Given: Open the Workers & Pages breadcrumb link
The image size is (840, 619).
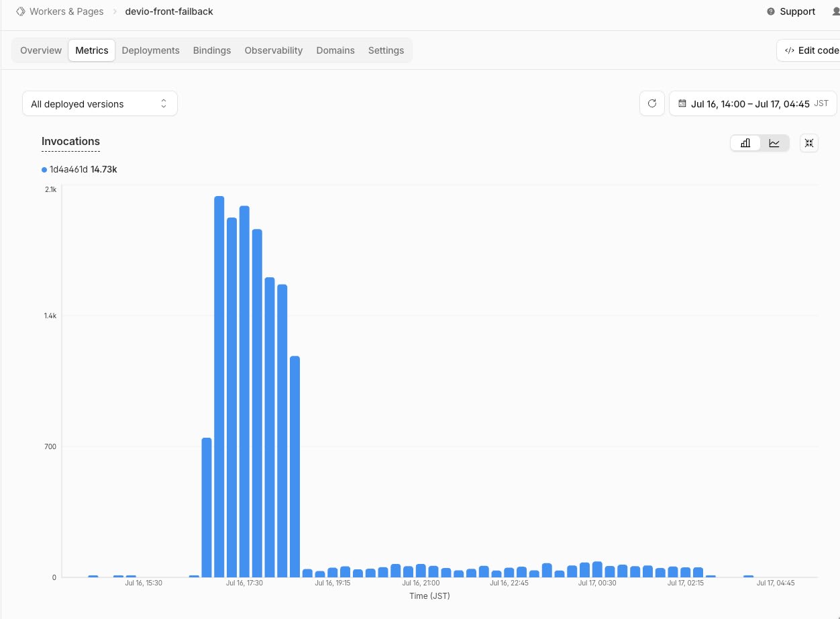Looking at the screenshot, I should (x=66, y=11).
